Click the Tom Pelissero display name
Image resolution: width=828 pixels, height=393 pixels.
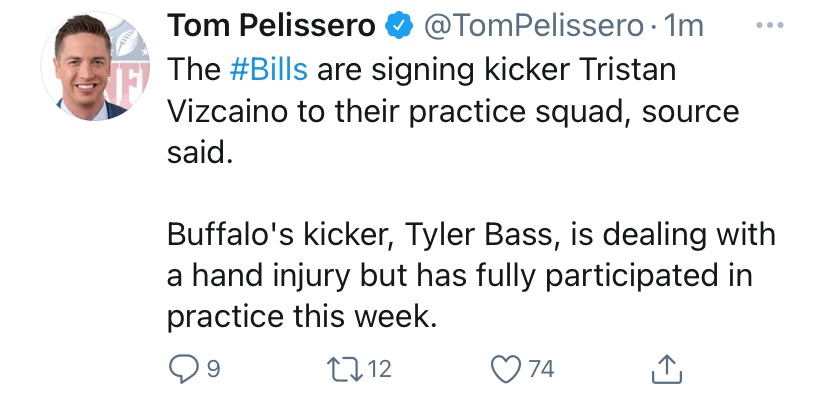271,25
